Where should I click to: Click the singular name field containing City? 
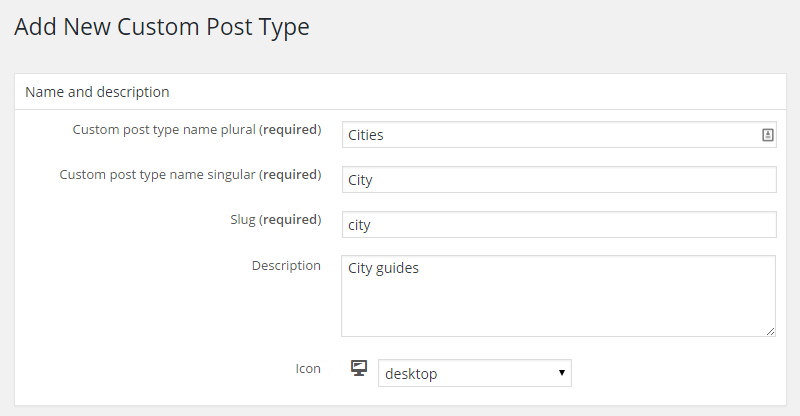(558, 180)
